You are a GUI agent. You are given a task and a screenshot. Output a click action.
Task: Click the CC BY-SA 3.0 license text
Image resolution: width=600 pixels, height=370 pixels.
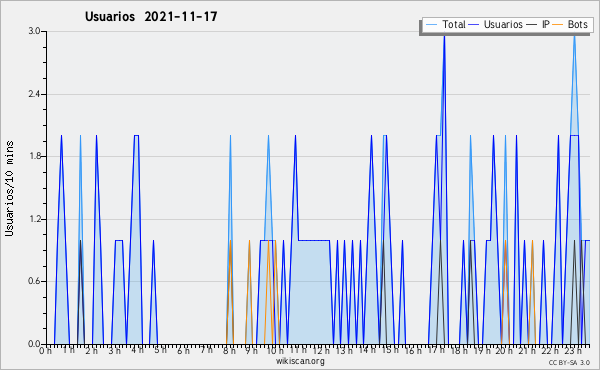tap(569, 363)
